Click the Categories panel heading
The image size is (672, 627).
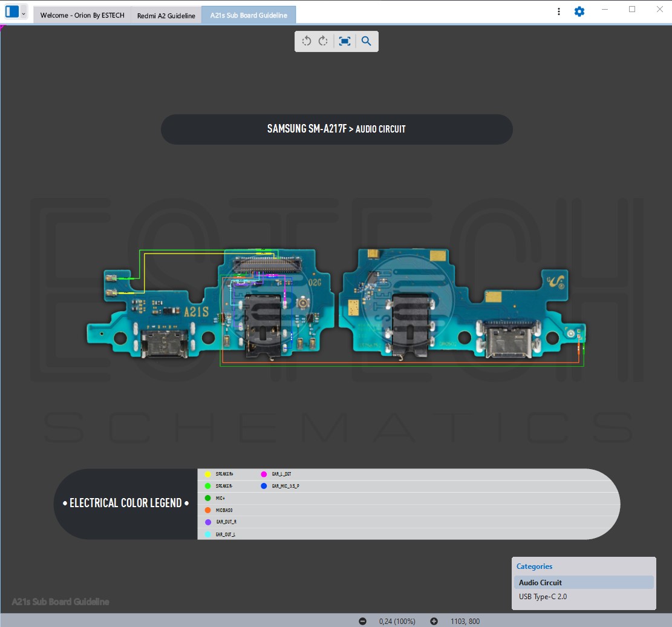(534, 566)
